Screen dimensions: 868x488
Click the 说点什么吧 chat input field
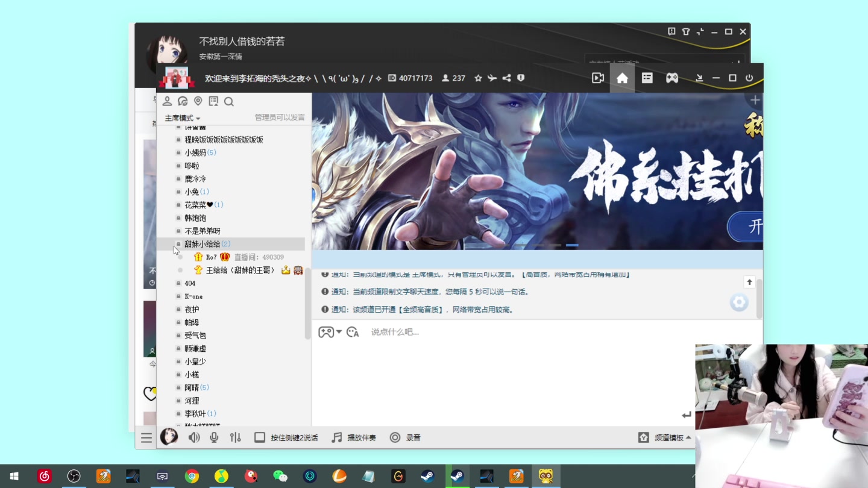(422, 331)
